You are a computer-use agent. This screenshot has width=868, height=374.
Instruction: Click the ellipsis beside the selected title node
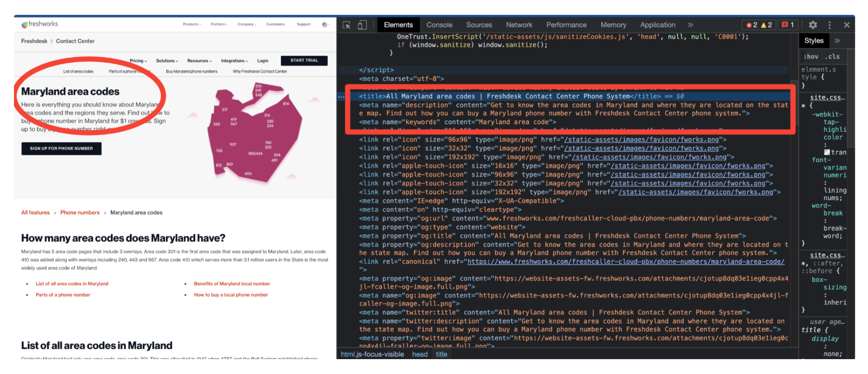[341, 97]
